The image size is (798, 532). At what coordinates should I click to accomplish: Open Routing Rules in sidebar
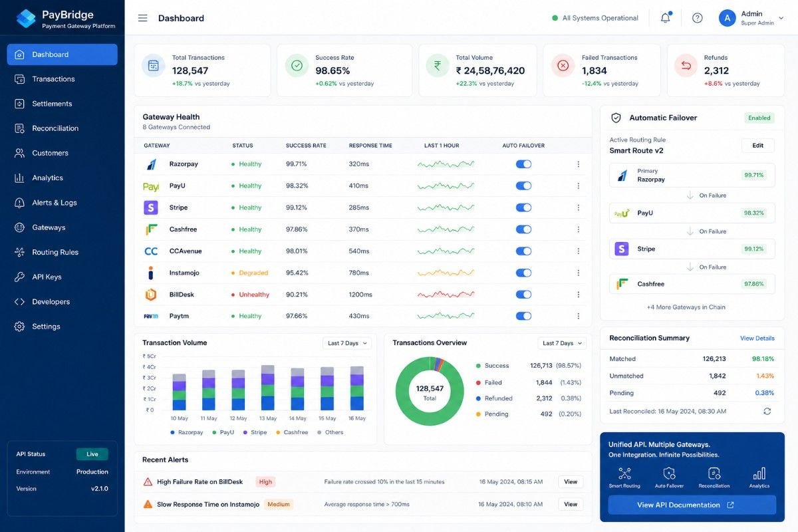click(x=62, y=252)
